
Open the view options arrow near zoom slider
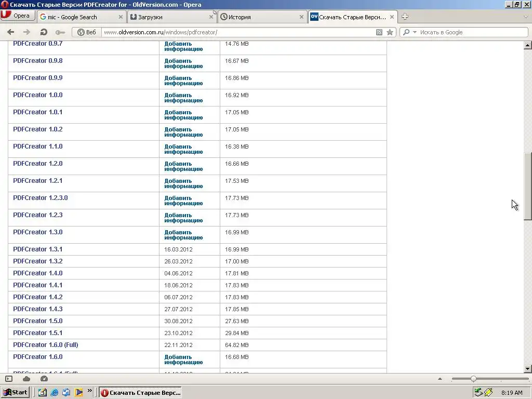[x=440, y=379]
